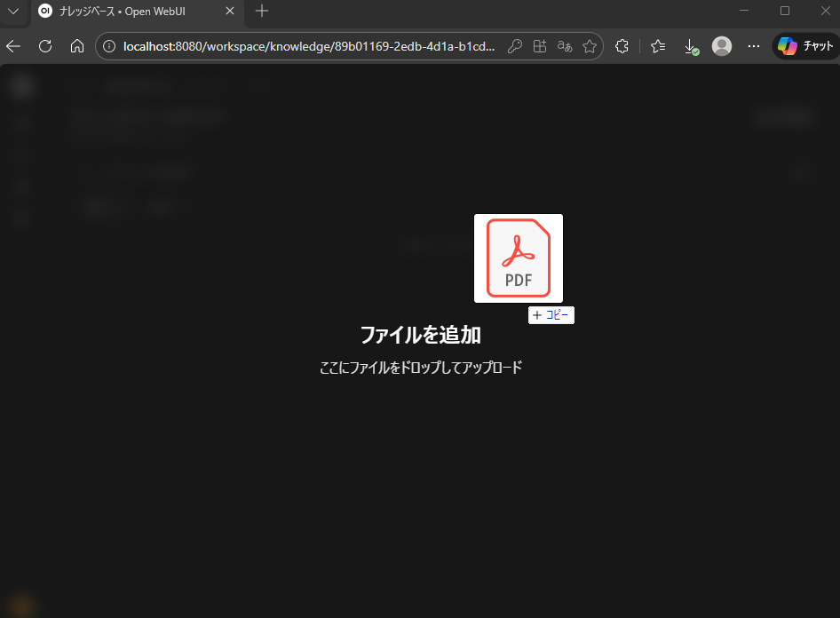Go to the browser home page icon
The height and width of the screenshot is (618, 840).
(x=77, y=46)
